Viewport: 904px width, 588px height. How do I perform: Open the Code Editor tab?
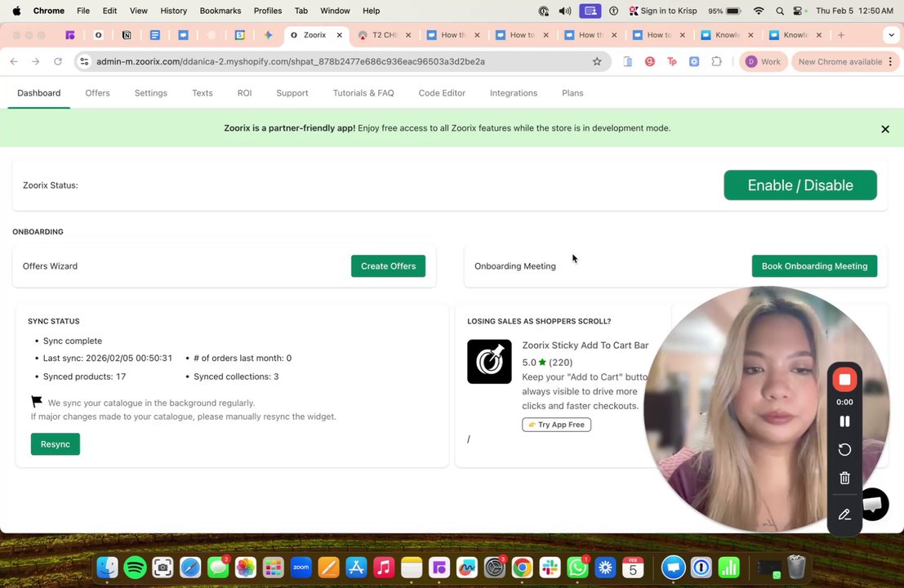[x=442, y=93]
